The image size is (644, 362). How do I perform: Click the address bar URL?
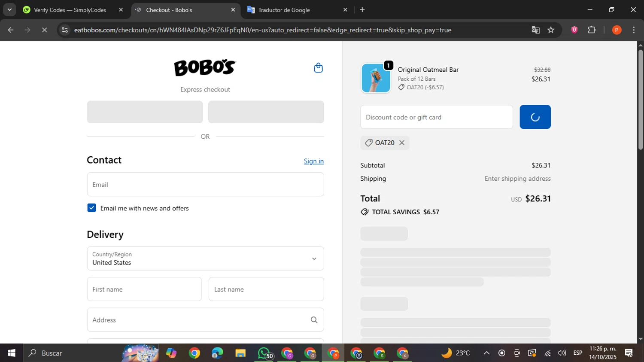point(262,30)
